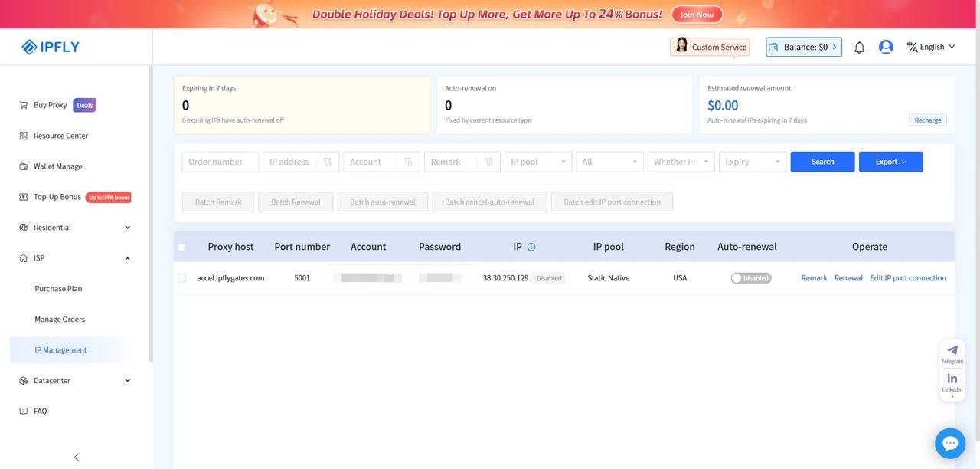Viewport: 980px width, 469px height.
Task: Click the Renewal link in row
Action: tap(848, 278)
